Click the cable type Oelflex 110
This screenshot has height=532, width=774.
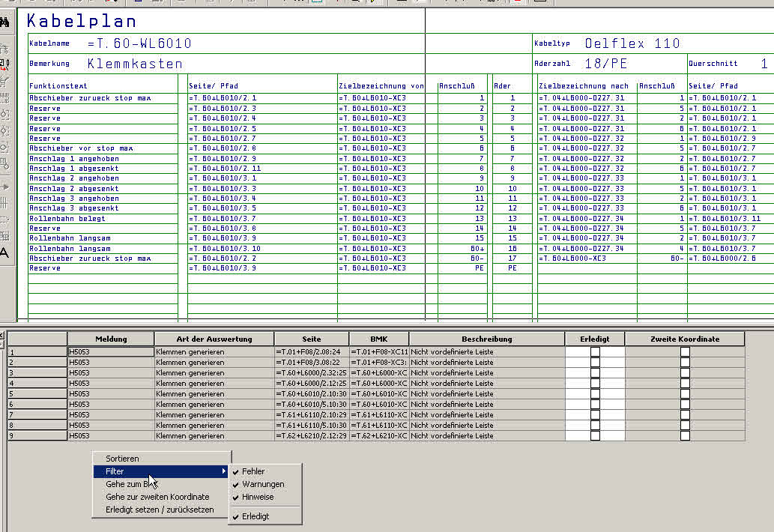(x=632, y=44)
